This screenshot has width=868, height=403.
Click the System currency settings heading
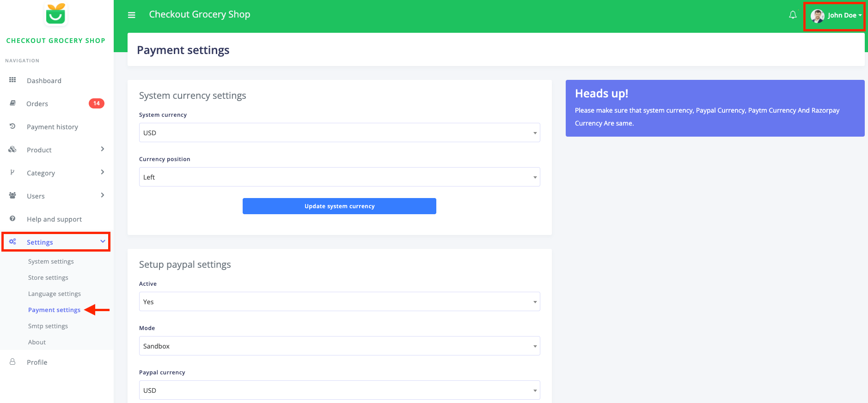[x=192, y=96]
